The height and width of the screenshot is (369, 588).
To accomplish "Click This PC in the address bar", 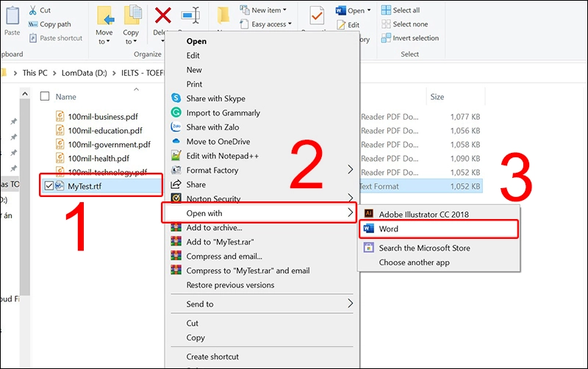I will coord(35,73).
